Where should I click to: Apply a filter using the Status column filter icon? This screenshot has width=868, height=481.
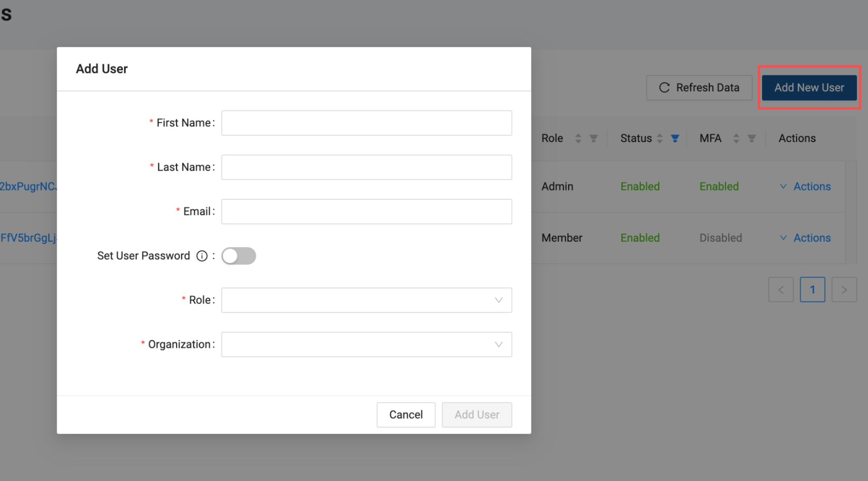click(675, 138)
